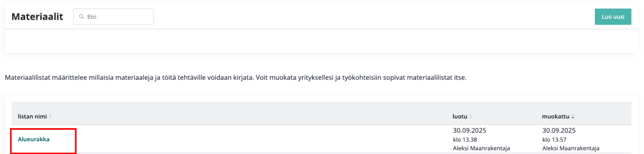Click the Materiaalit page heading
The height and width of the screenshot is (154, 644).
pos(37,17)
